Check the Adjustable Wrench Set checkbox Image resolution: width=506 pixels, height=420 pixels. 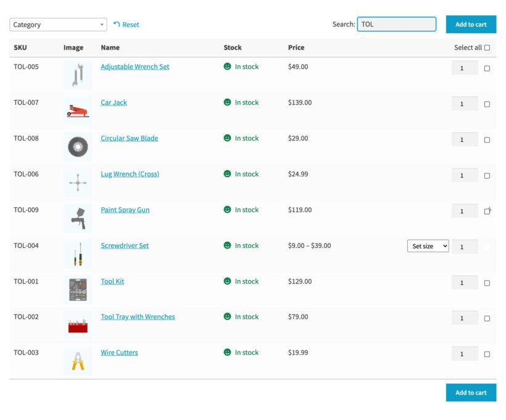coord(487,68)
